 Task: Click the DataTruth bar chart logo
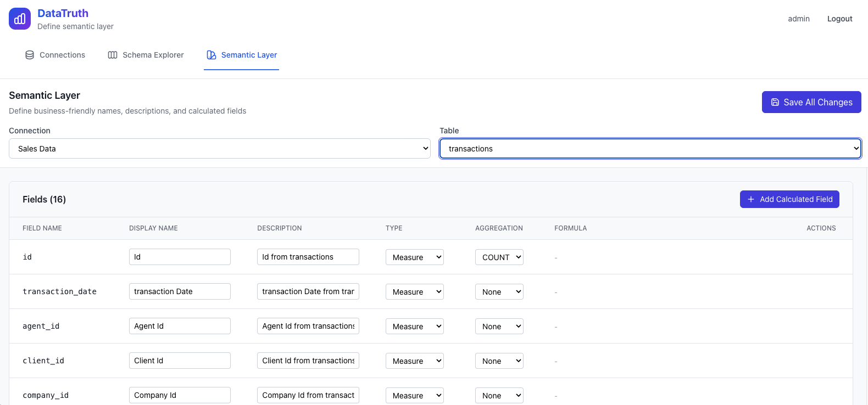tap(20, 19)
